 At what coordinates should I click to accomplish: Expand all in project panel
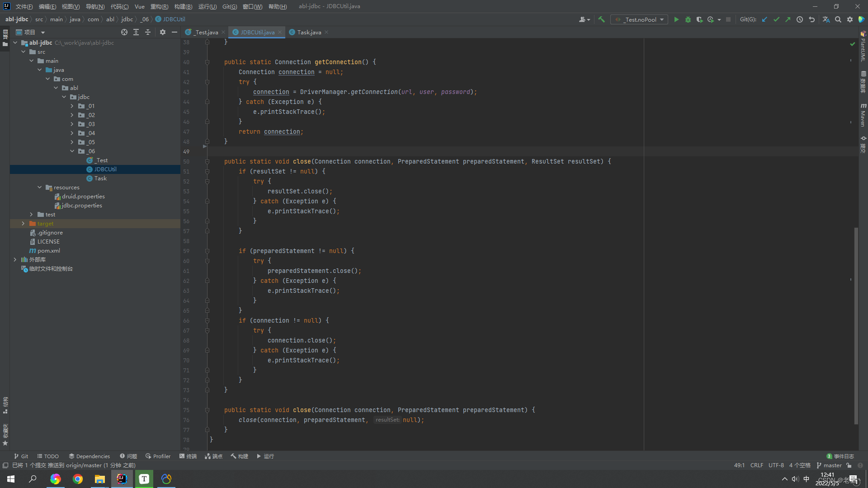[x=136, y=32]
